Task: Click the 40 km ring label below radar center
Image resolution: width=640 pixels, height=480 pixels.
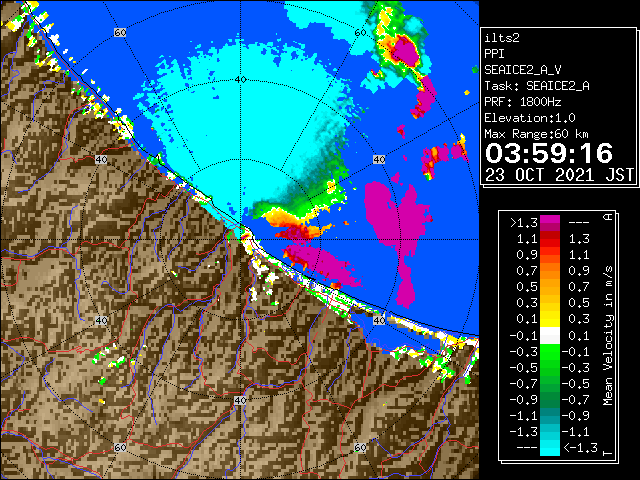Action: [x=240, y=400]
